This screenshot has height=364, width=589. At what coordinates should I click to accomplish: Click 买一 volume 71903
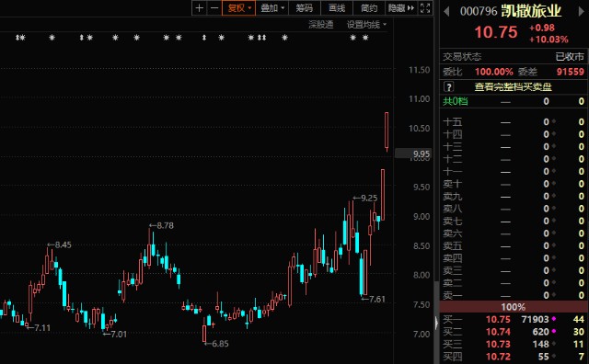[x=536, y=319]
